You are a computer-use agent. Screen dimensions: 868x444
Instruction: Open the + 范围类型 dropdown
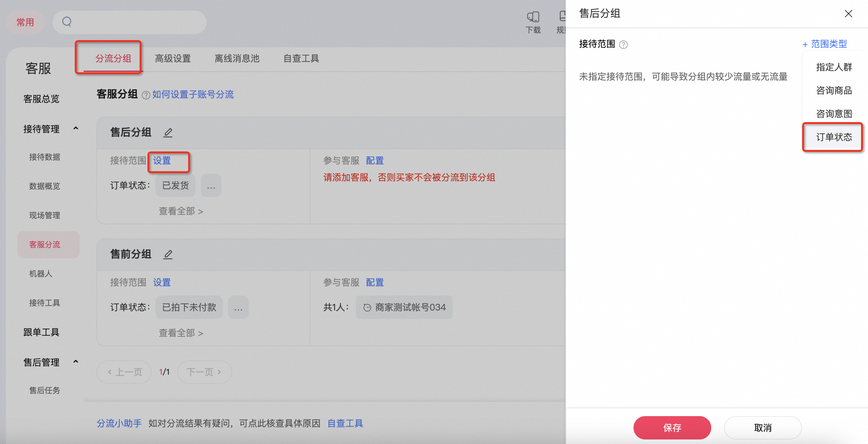point(824,44)
